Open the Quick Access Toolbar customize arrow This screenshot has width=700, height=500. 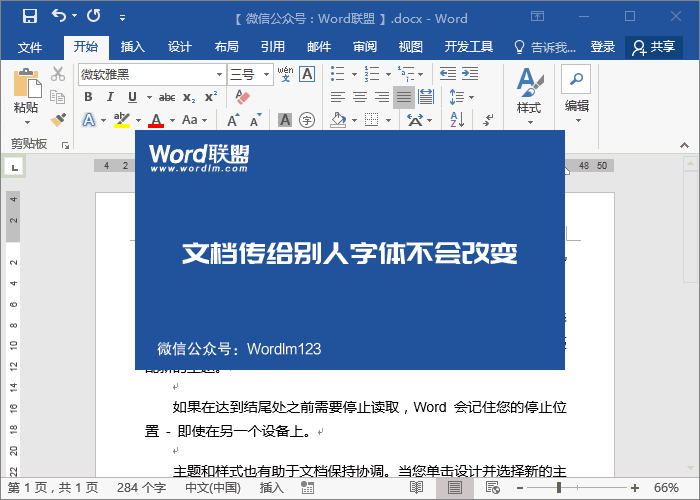[122, 18]
